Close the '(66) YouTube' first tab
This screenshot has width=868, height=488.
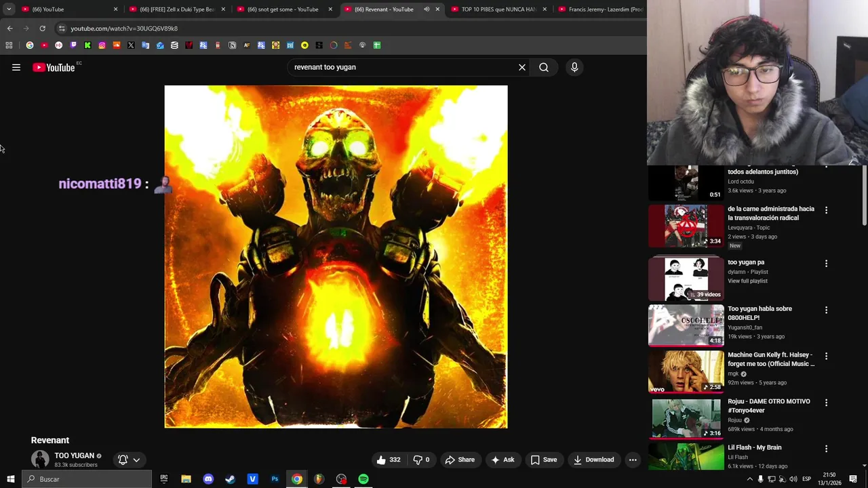(115, 9)
